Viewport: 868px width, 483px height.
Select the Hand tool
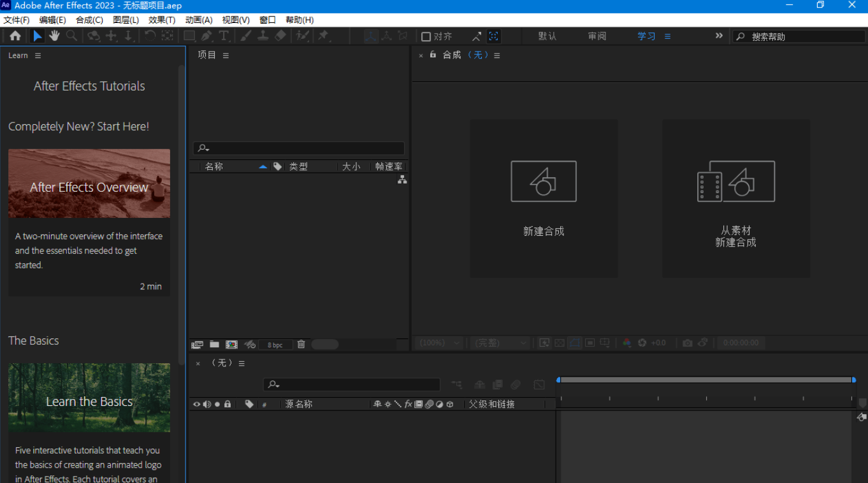coord(54,36)
